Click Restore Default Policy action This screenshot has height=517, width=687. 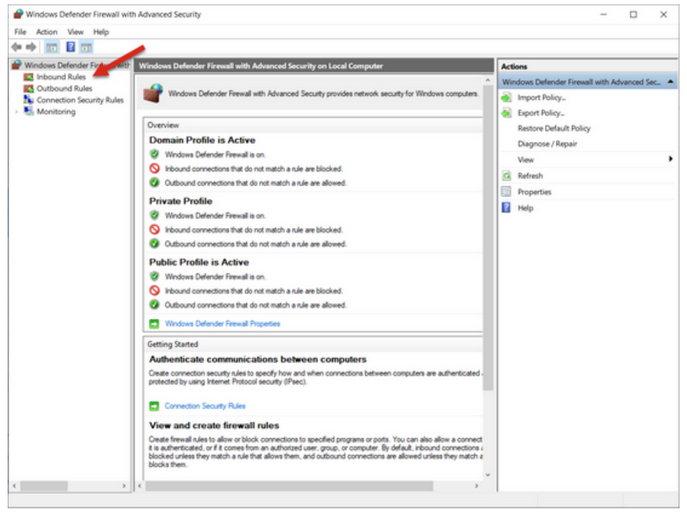pos(554,128)
